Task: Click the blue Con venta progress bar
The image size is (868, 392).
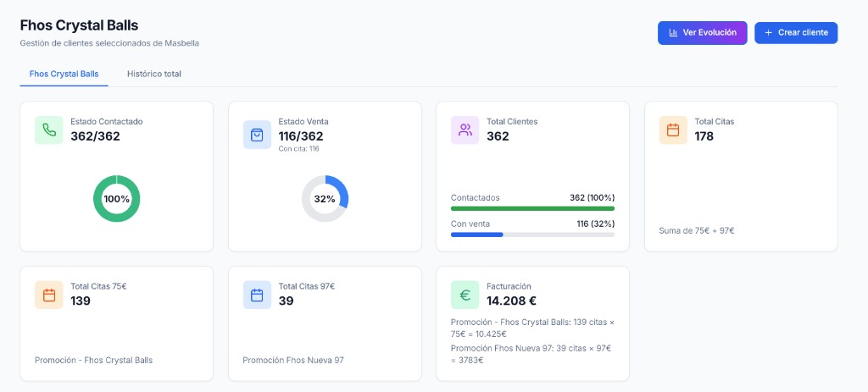Action: click(476, 235)
